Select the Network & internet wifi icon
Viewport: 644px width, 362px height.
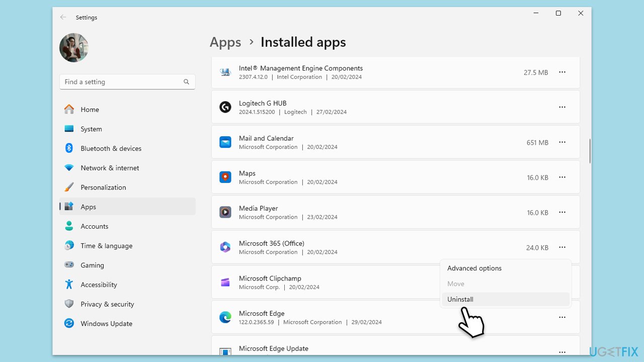coord(69,168)
